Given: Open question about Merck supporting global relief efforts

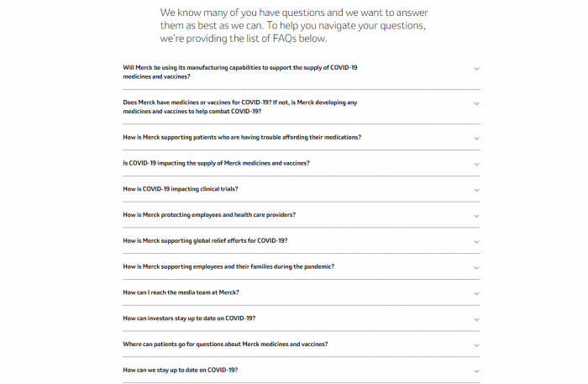Looking at the screenshot, I should click(x=205, y=240).
